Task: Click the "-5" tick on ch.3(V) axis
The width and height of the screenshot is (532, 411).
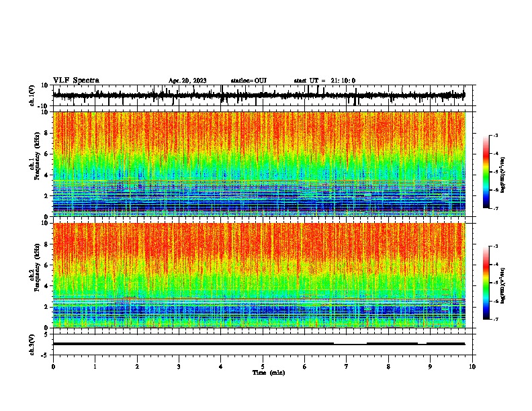Action: coord(46,355)
